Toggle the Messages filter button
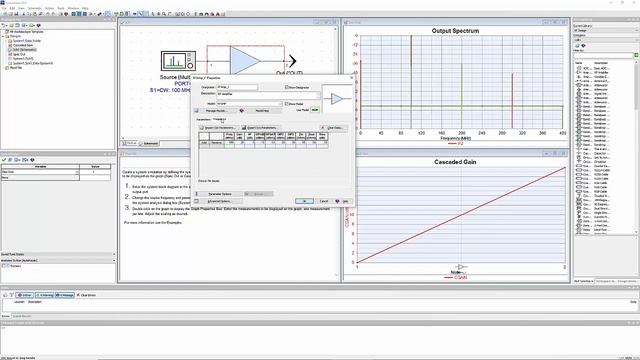The image size is (640, 360). 64,295
